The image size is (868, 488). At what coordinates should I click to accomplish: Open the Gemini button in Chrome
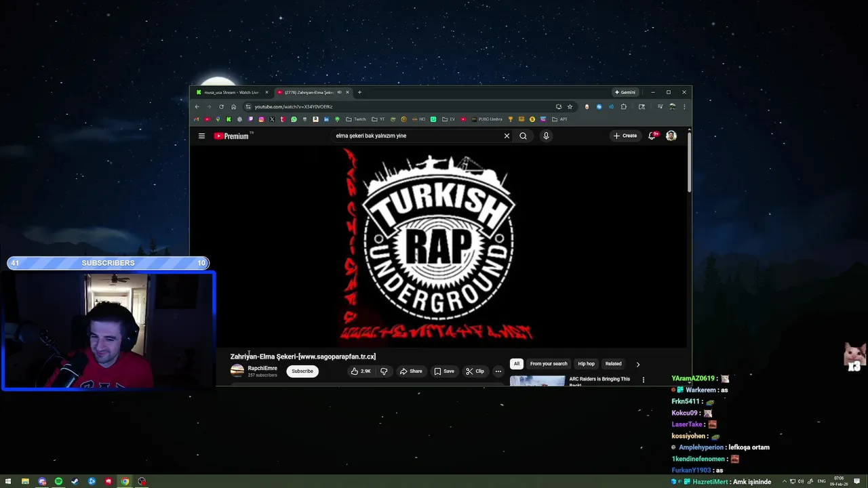click(x=625, y=92)
